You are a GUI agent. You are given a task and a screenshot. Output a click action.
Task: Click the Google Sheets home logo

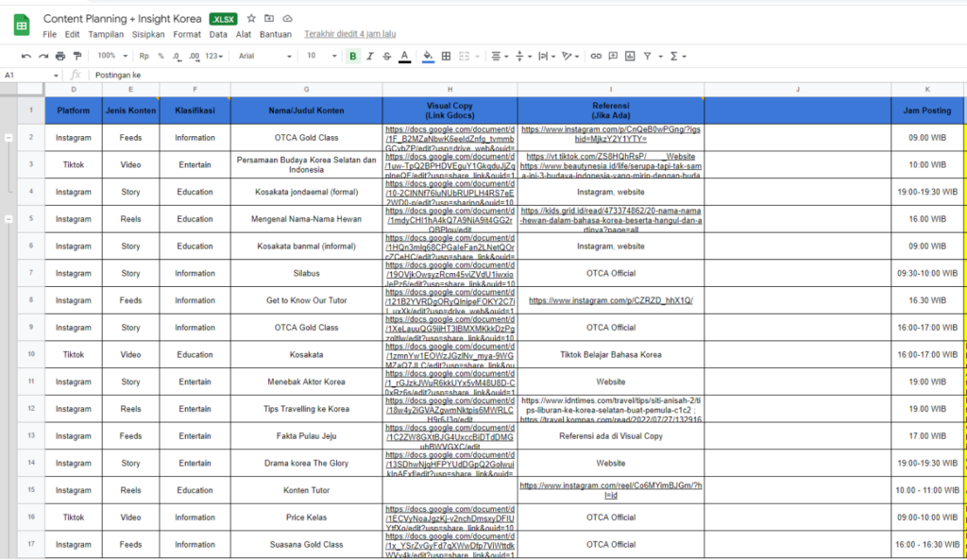pos(22,25)
